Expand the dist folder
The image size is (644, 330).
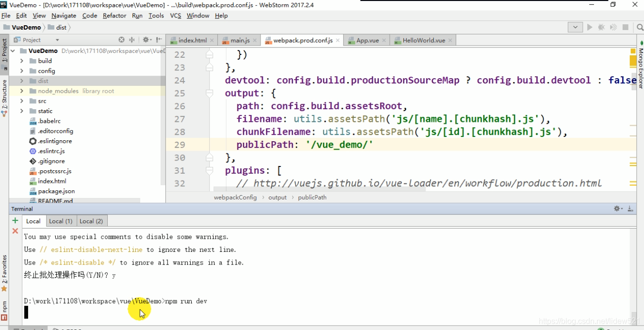(x=22, y=81)
